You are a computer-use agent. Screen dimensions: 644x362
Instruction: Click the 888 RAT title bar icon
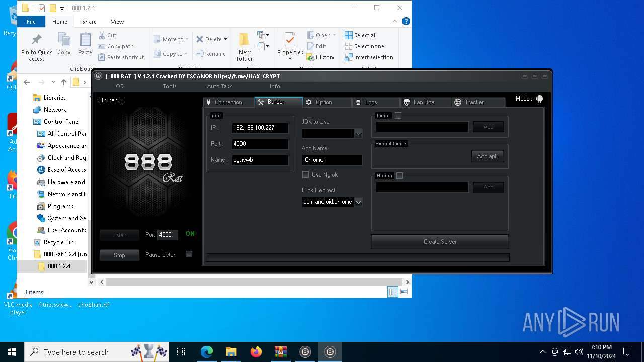click(98, 76)
